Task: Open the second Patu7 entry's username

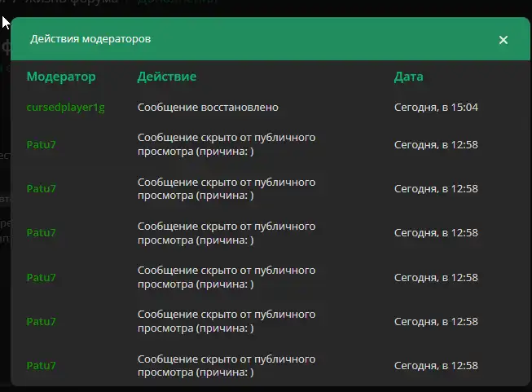Action: tap(41, 188)
